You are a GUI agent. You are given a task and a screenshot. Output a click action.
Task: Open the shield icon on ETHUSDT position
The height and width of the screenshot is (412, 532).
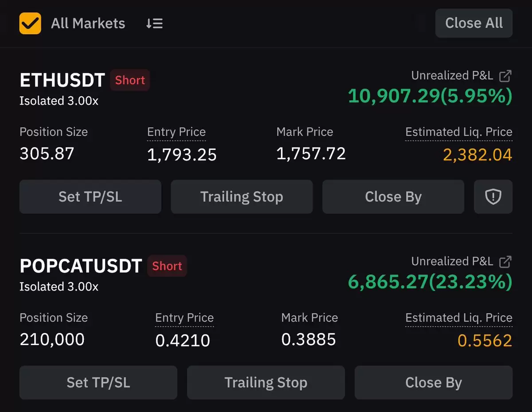(x=493, y=196)
